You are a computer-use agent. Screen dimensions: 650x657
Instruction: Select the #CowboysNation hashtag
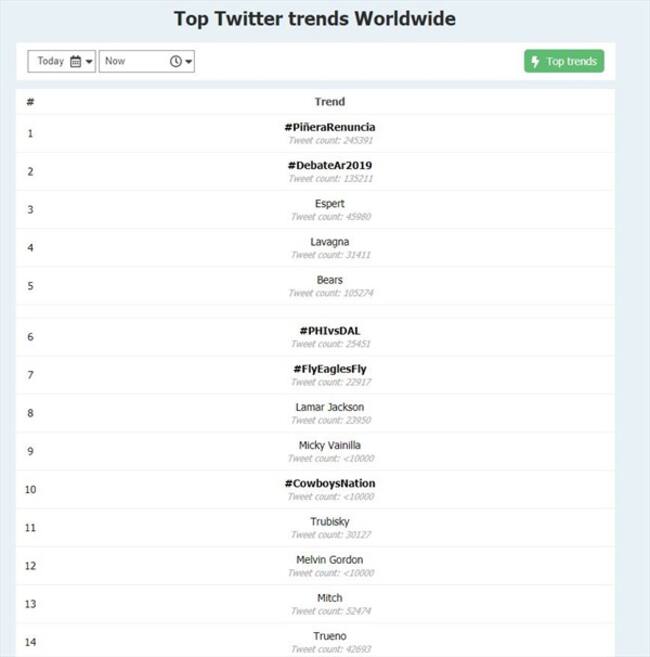pos(329,484)
